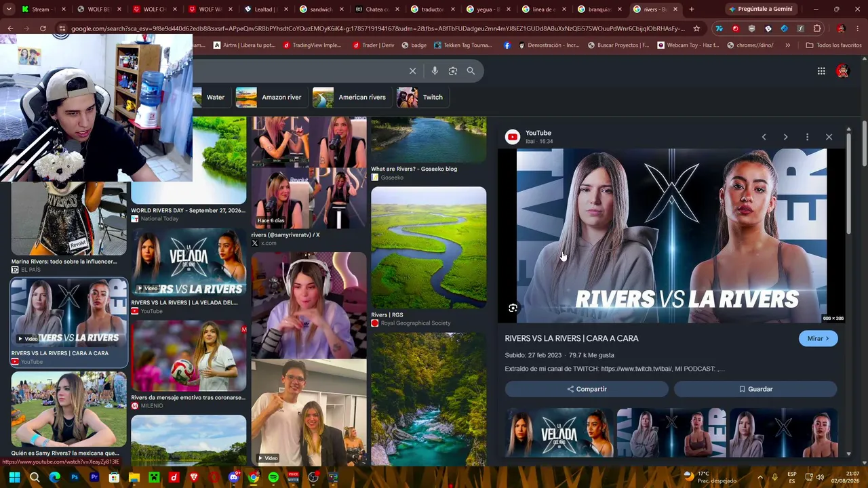Image resolution: width=868 pixels, height=488 pixels.
Task: Switch to the sandwich tab
Action: (x=322, y=9)
